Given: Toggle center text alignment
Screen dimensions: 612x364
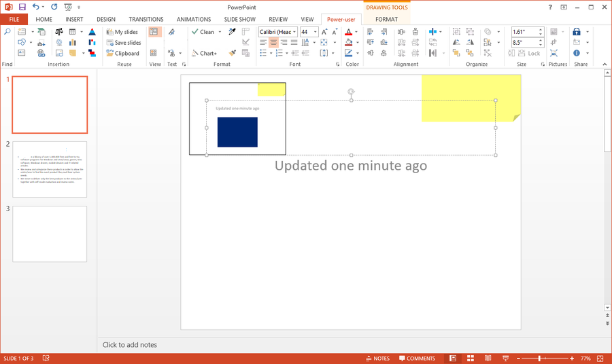Looking at the screenshot, I should point(273,42).
